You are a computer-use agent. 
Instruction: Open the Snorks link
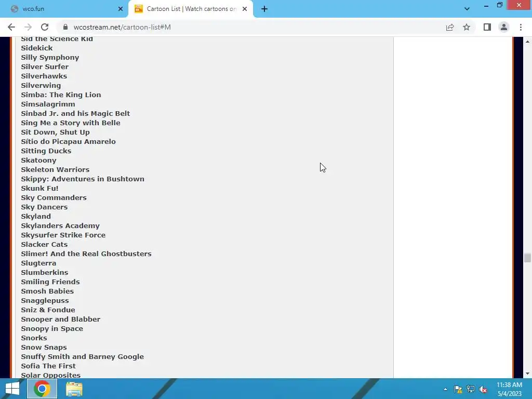point(34,338)
